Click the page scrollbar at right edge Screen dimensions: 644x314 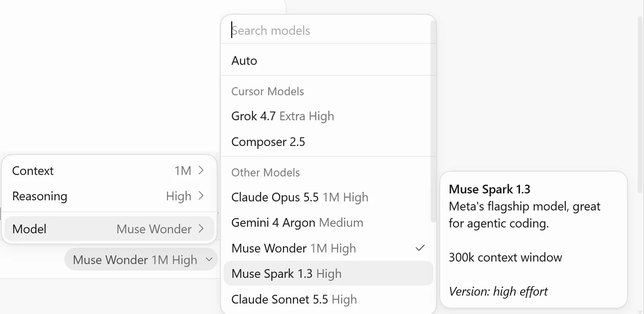pyautogui.click(x=640, y=105)
